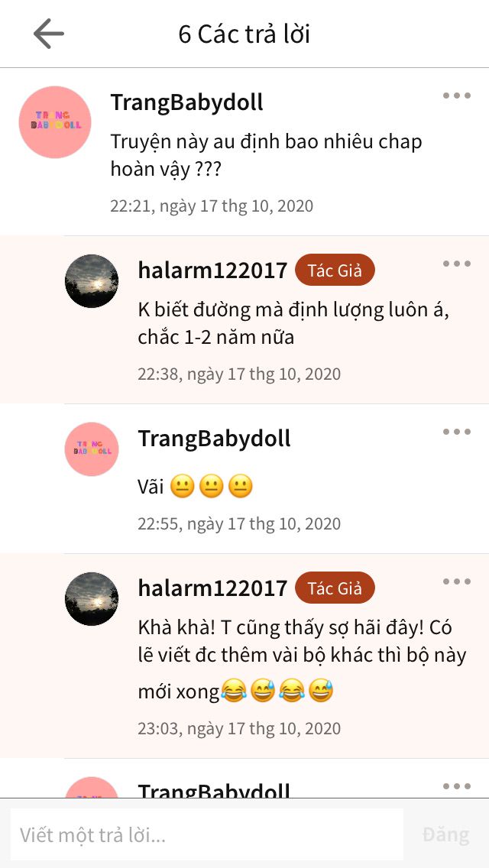
Task: Open TrangBabydoll profile from top comment username
Action: 186,103
